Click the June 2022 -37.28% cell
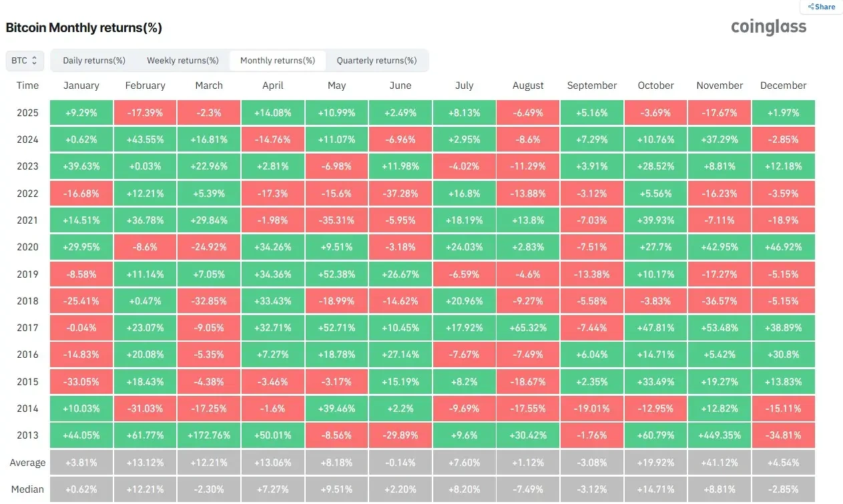The image size is (843, 504). click(400, 194)
